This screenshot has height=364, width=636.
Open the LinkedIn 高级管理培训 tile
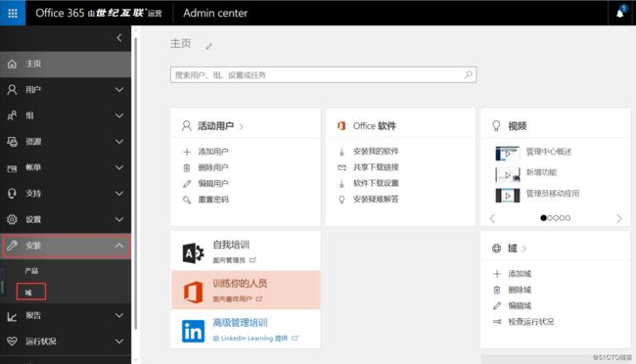click(246, 331)
